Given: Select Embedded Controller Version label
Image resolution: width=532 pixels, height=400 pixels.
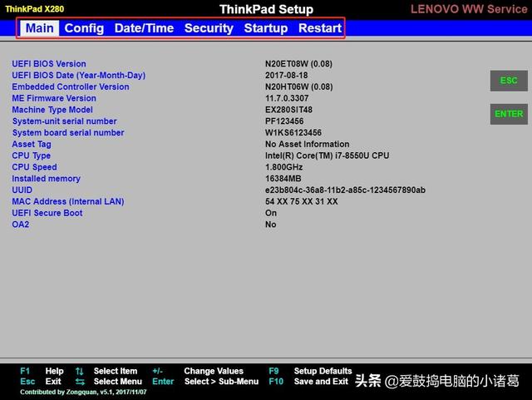Looking at the screenshot, I should pos(71,87).
